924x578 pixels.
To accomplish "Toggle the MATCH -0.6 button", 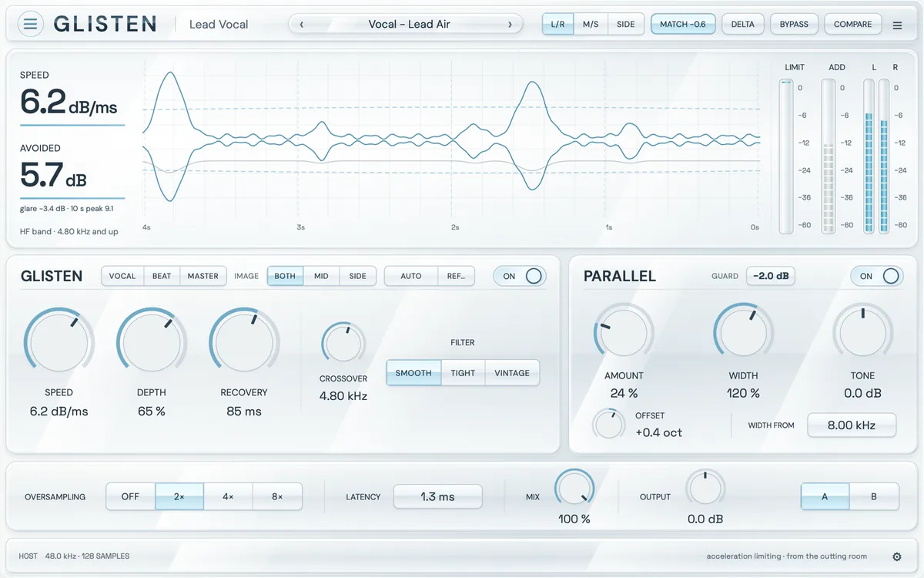I will pyautogui.click(x=683, y=24).
